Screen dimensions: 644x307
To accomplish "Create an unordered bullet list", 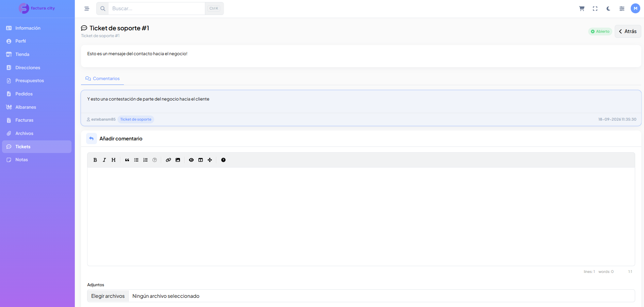I will point(136,160).
